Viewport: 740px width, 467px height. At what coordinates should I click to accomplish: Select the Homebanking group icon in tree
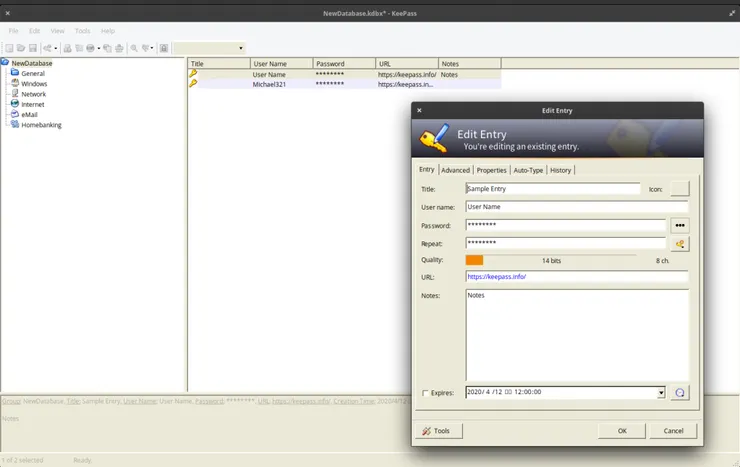tap(15, 125)
